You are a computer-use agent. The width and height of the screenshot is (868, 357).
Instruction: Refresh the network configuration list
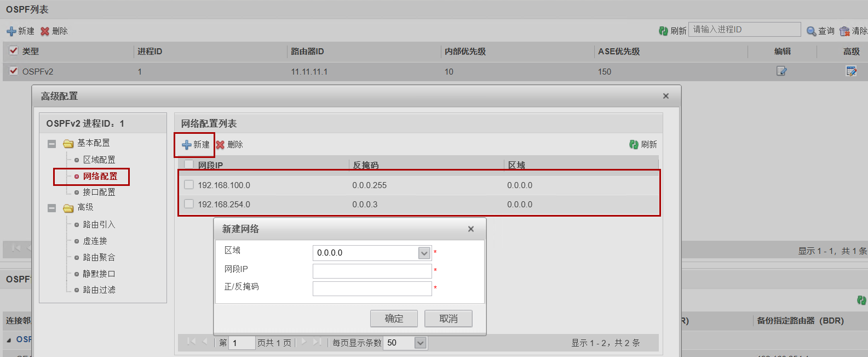click(634, 145)
